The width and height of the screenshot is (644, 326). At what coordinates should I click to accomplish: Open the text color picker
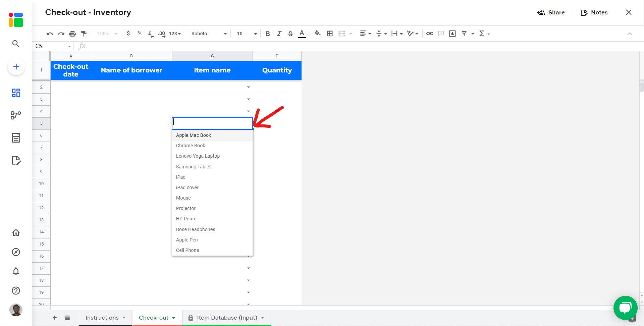[302, 34]
